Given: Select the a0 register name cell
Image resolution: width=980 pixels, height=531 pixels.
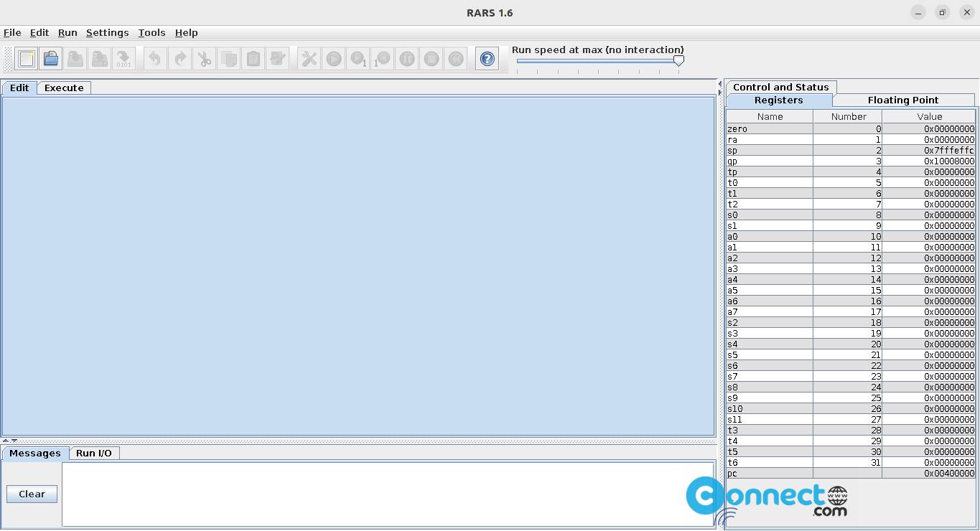Looking at the screenshot, I should (770, 237).
